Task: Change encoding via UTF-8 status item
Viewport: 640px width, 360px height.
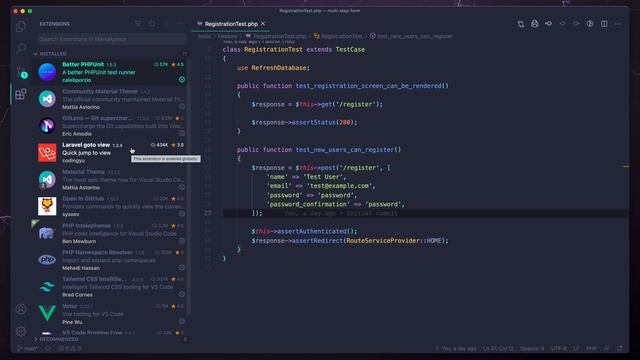Action: pos(559,348)
